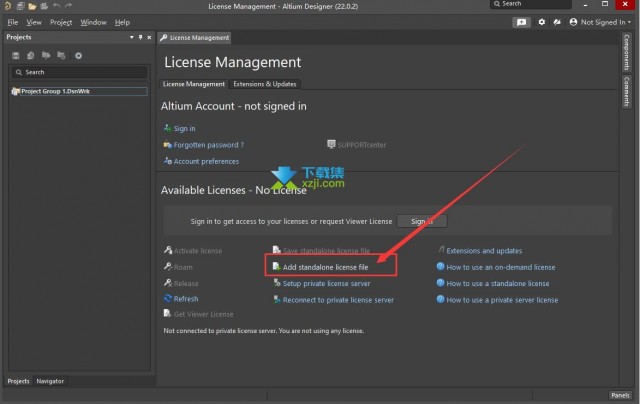Viewport: 640px width, 404px height.
Task: Click Forgotten password link
Action: [209, 145]
